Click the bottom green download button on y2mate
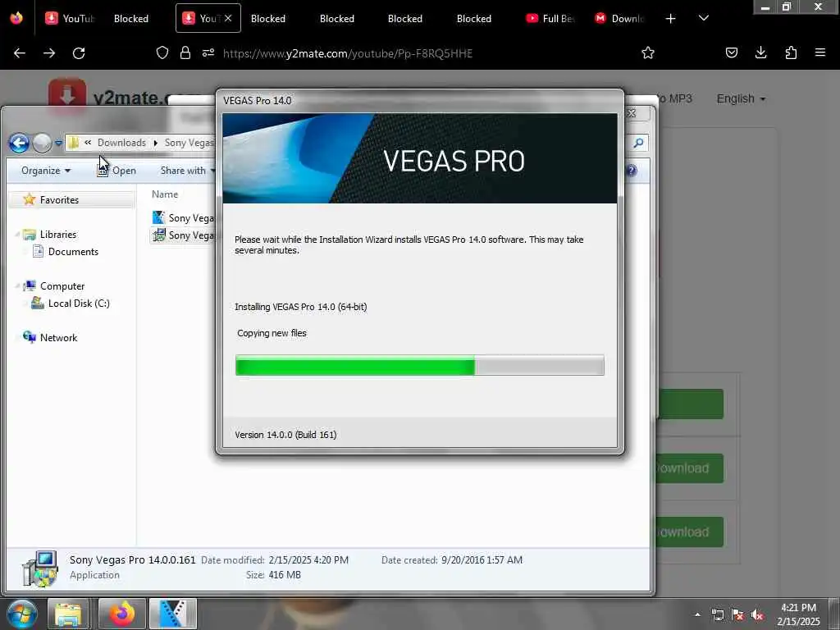The image size is (840, 630). (690, 532)
